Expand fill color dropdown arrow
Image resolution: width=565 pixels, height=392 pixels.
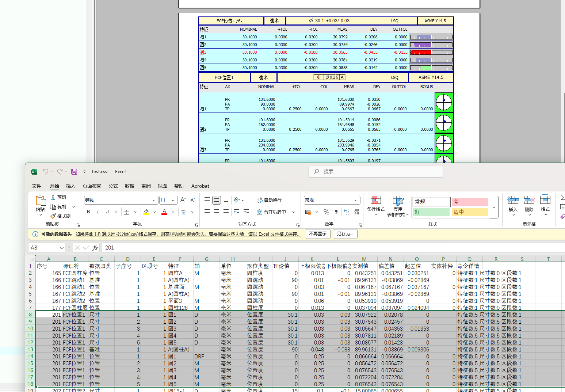tap(154, 212)
